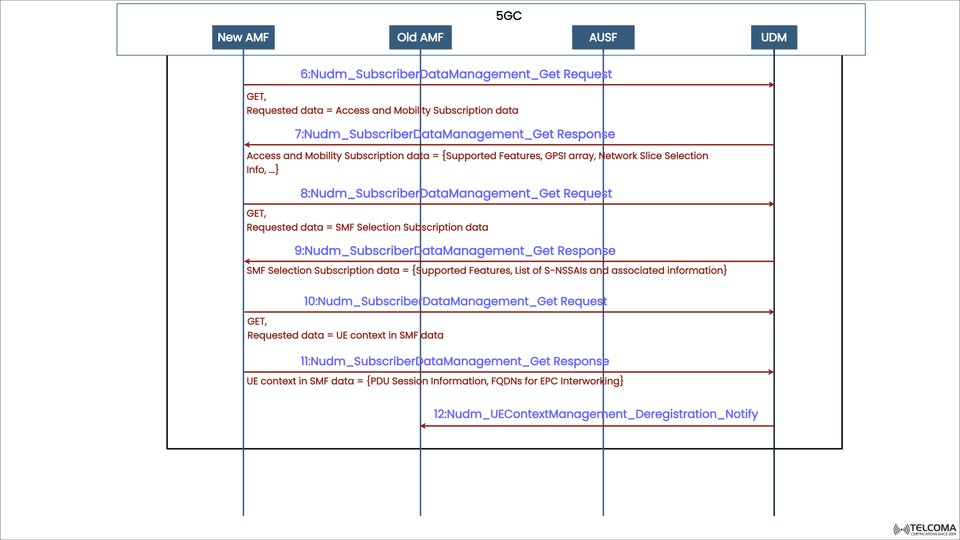Screen dimensions: 960x540
Task: Click the AUSF node box
Action: [603, 38]
